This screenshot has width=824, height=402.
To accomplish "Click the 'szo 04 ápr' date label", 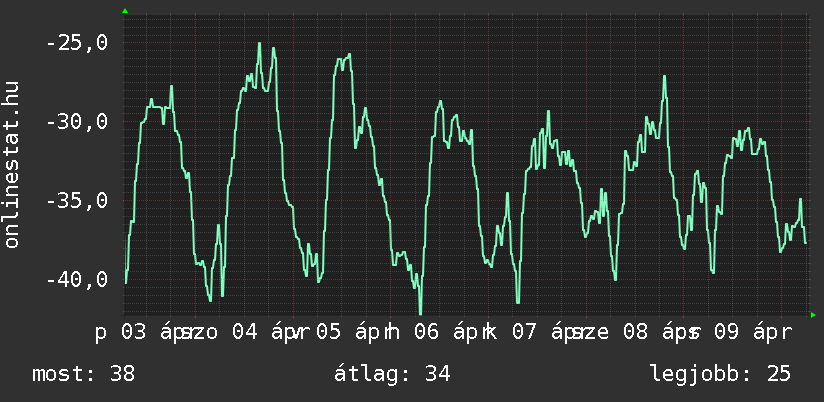I will coord(238,331).
